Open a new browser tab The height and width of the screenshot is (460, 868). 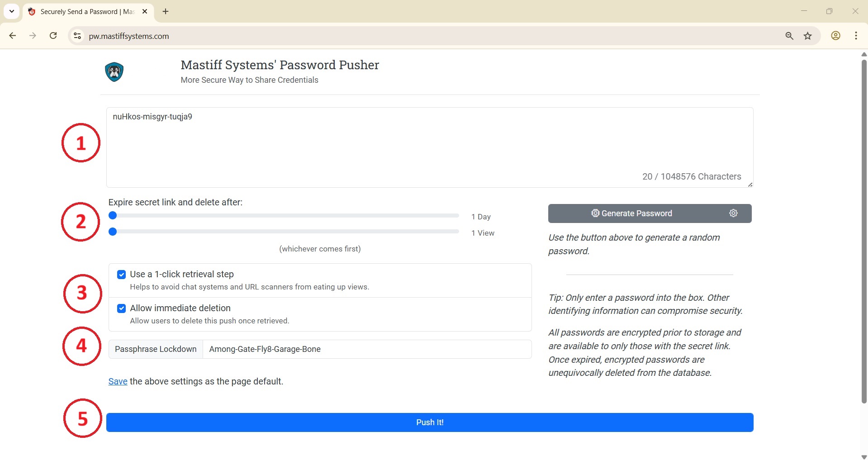(x=166, y=12)
